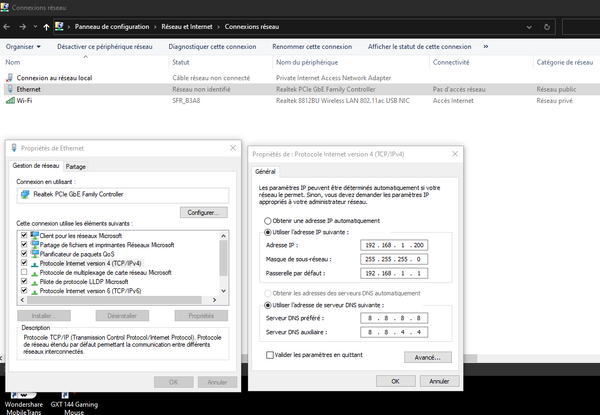The height and width of the screenshot is (415, 600).
Task: Select Client pour les réseaux Microsoft icon
Action: pyautogui.click(x=34, y=235)
